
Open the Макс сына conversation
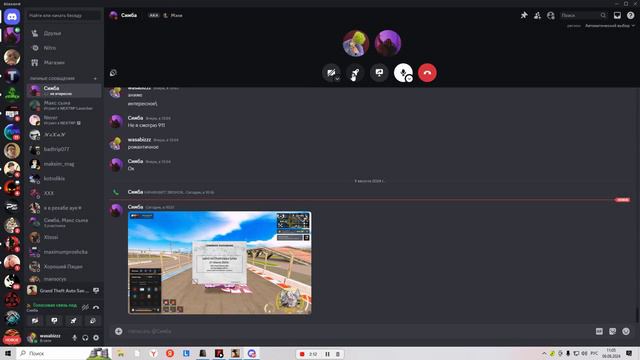tap(64, 105)
